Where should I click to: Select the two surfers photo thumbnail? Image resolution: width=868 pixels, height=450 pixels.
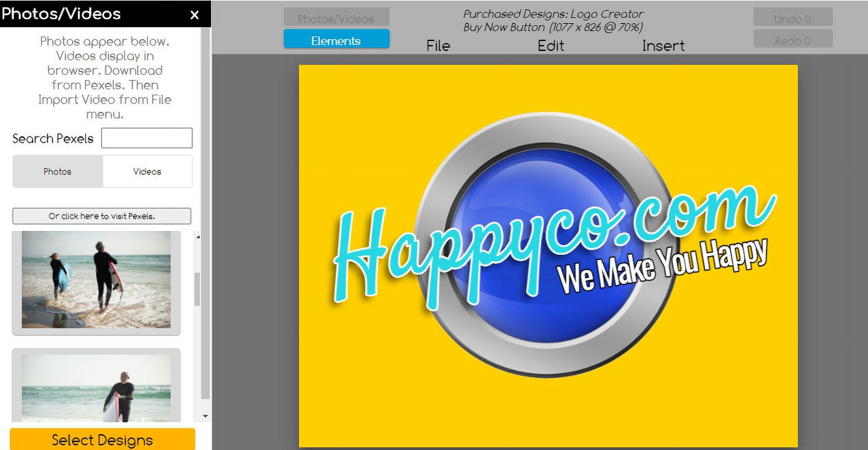point(96,280)
